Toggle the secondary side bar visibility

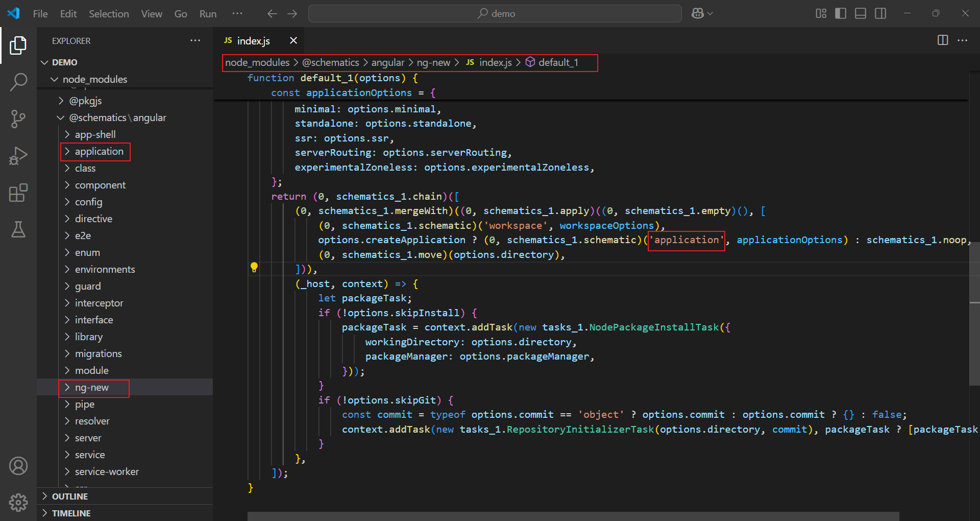[x=880, y=14]
